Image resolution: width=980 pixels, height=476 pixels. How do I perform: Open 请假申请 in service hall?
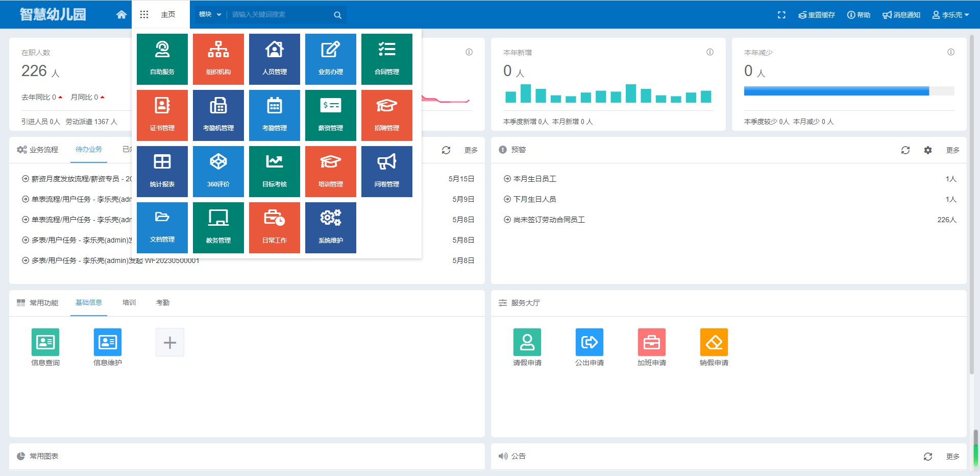(x=527, y=342)
